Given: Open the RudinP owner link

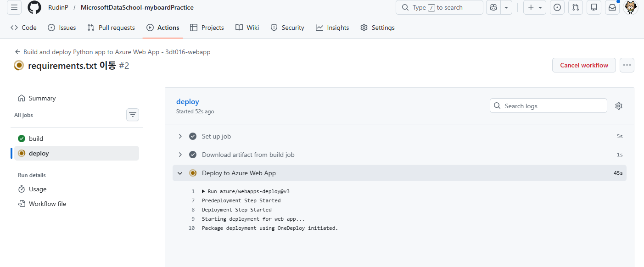Looking at the screenshot, I should click(x=58, y=7).
